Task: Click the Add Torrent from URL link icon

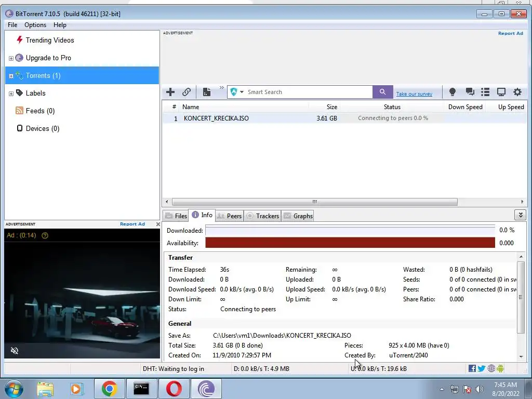Action: tap(187, 92)
